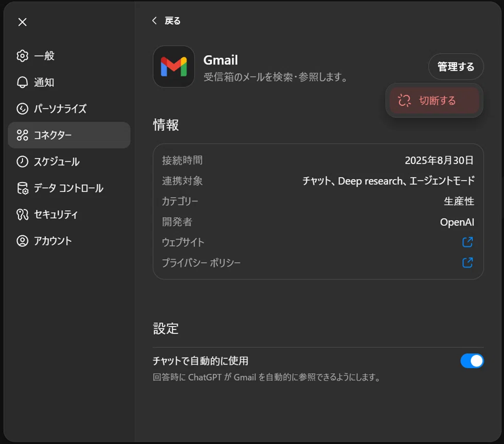Click the back chevron arrow
This screenshot has width=504, height=444.
(x=154, y=21)
